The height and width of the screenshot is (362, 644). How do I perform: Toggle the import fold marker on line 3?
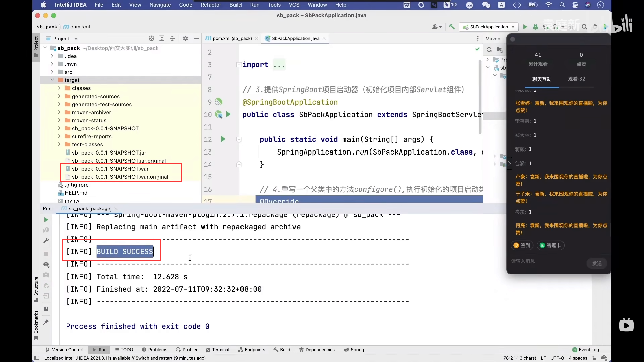point(239,65)
